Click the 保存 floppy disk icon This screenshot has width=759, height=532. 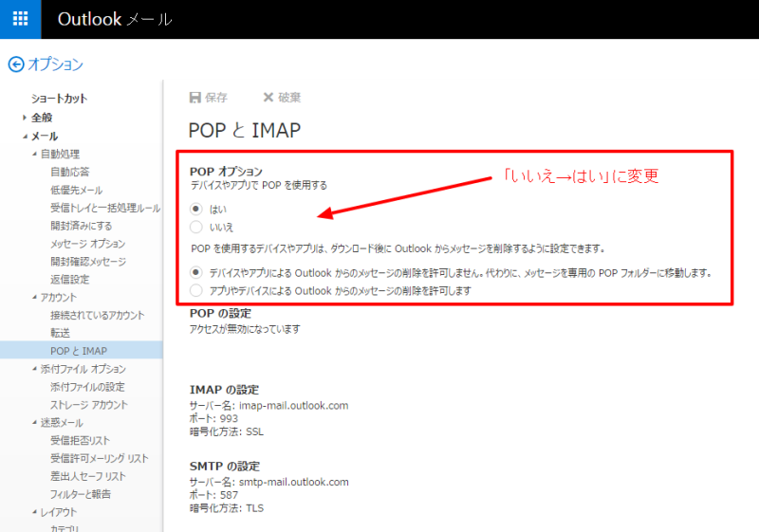point(195,98)
